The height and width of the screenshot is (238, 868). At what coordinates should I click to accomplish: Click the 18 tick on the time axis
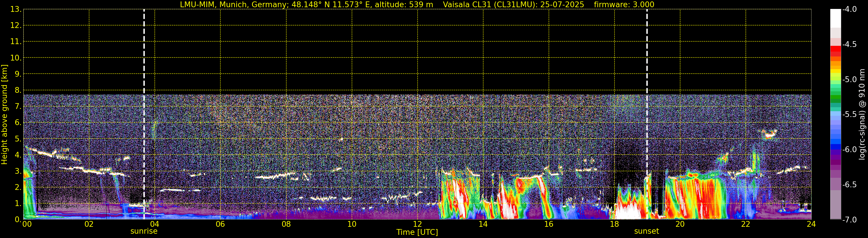614,224
